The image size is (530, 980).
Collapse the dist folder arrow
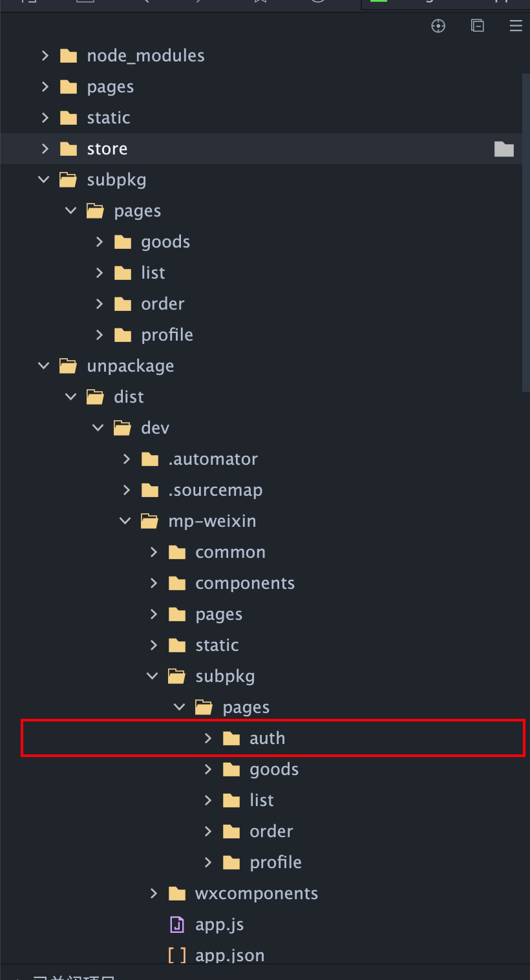(71, 397)
